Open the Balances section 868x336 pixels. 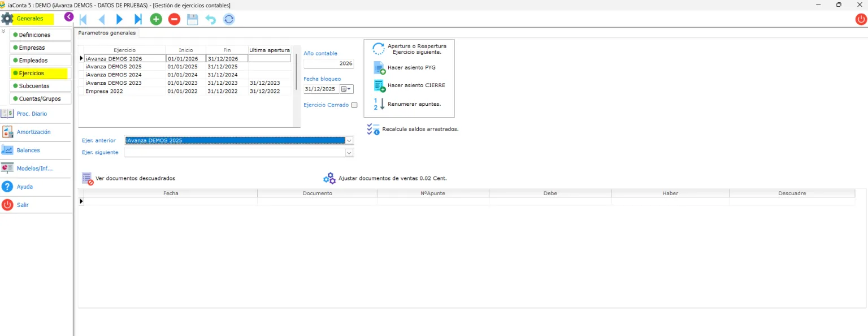coord(28,150)
